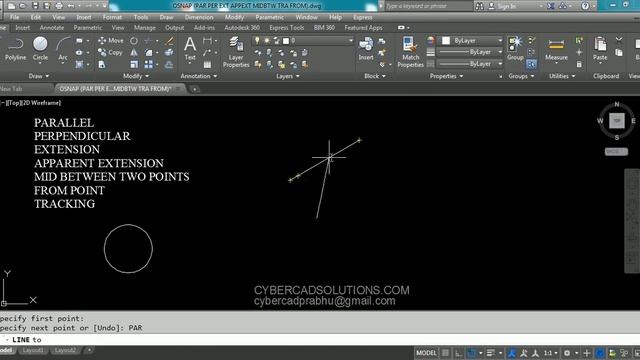Expand the Layers panel
The image size is (640, 360).
click(x=288, y=76)
